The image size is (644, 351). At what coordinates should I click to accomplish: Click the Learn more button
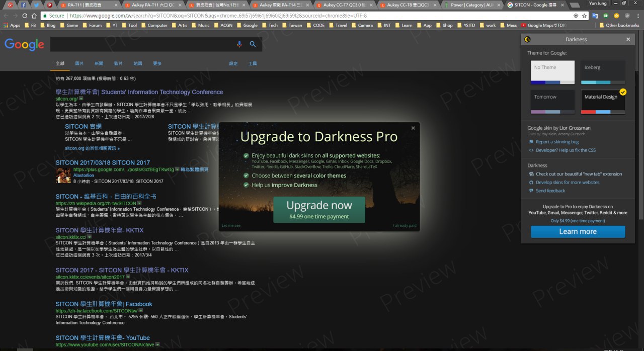578,231
